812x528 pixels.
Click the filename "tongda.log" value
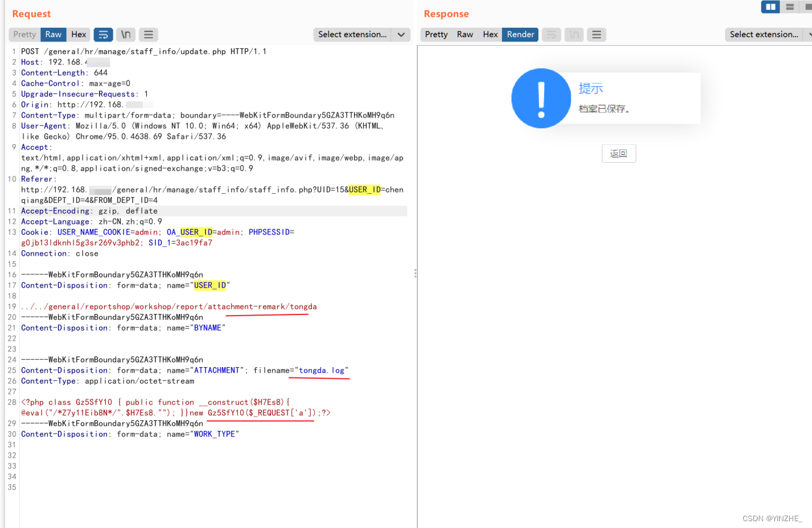coord(322,370)
